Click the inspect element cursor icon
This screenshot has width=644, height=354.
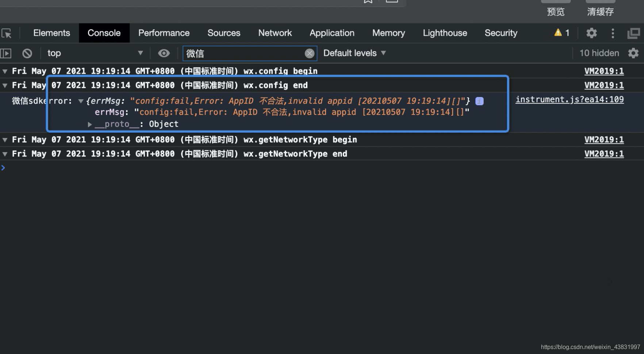(x=7, y=33)
